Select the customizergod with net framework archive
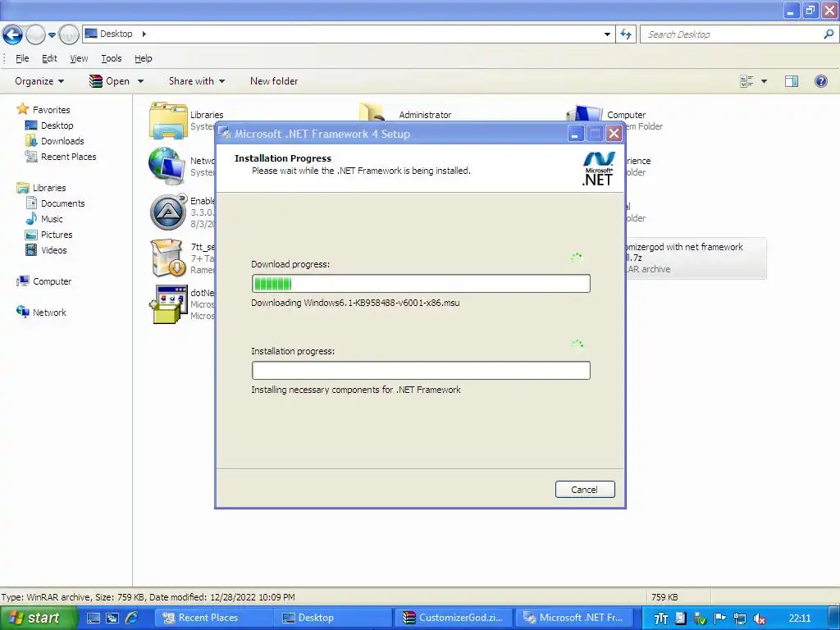Image resolution: width=840 pixels, height=630 pixels. (x=696, y=258)
